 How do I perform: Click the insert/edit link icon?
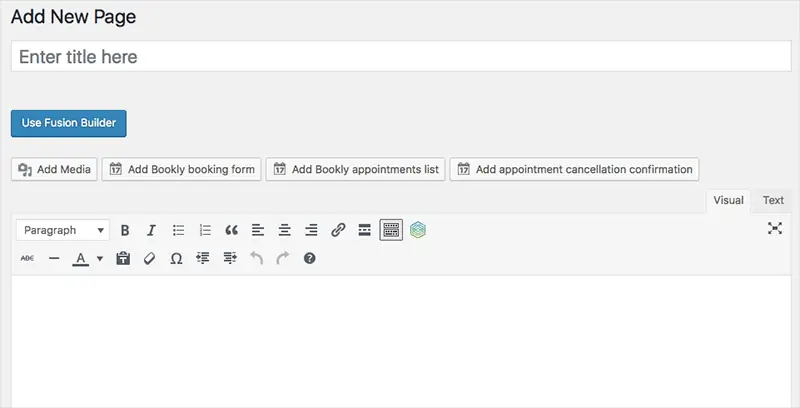[x=338, y=231]
